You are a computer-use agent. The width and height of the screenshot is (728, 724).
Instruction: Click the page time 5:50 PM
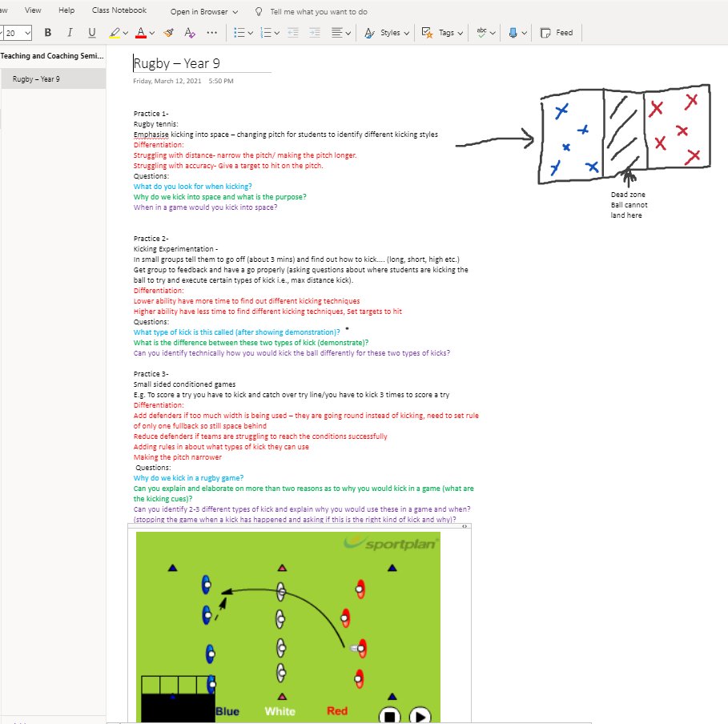pyautogui.click(x=221, y=81)
